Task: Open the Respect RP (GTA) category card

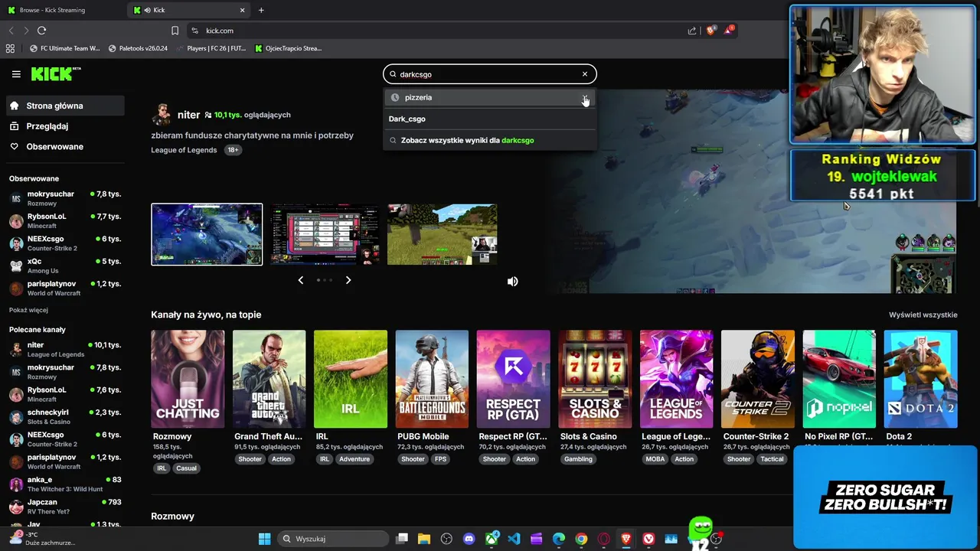Action: click(x=513, y=379)
